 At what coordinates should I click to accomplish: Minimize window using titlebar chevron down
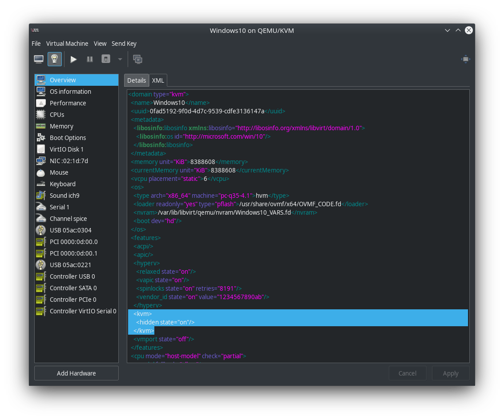pos(447,31)
